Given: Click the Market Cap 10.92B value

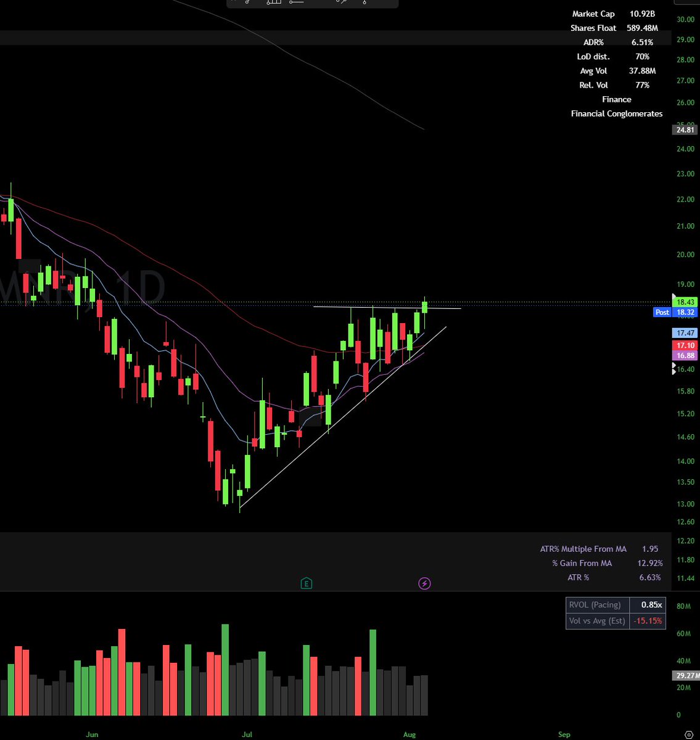Looking at the screenshot, I should [642, 14].
